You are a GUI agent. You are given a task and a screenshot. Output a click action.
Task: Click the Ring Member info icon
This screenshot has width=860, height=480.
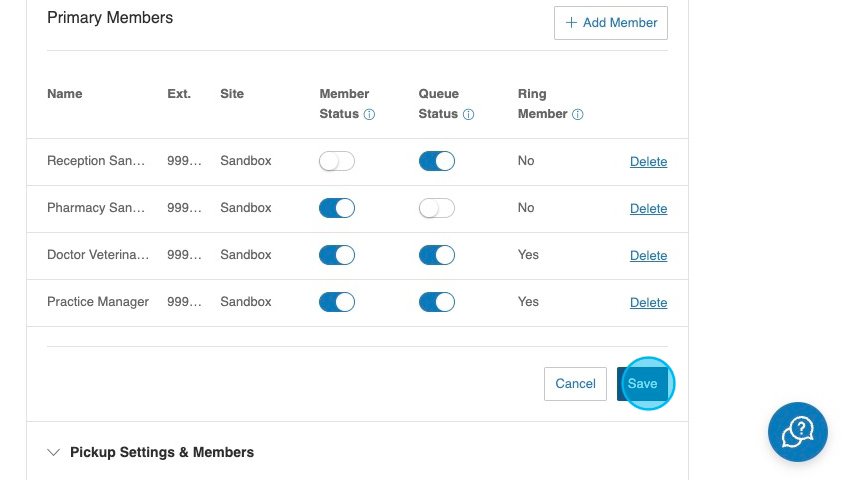click(x=578, y=115)
